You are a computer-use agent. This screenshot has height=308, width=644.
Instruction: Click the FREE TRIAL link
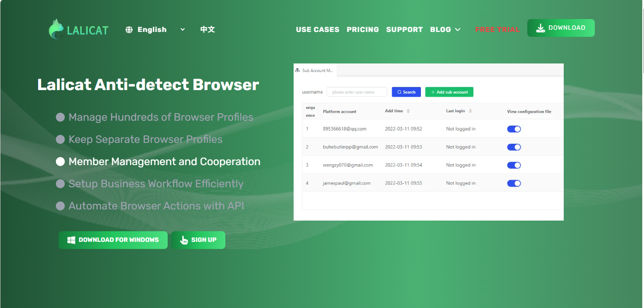(x=497, y=30)
